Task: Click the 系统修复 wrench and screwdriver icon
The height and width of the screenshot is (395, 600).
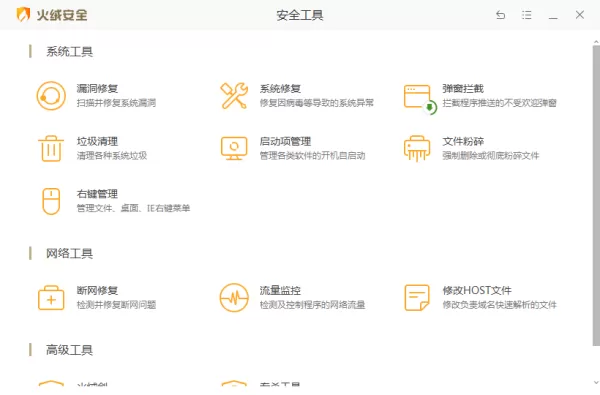Action: click(234, 96)
